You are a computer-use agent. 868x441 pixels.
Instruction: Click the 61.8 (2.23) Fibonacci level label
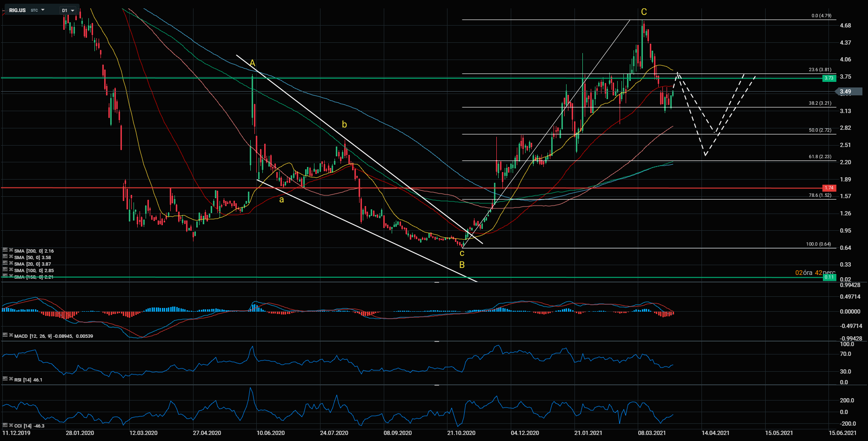(820, 157)
